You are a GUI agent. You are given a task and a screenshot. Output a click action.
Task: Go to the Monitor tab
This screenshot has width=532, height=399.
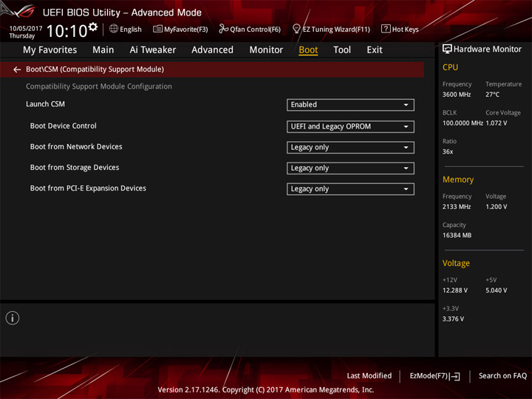pyautogui.click(x=266, y=50)
